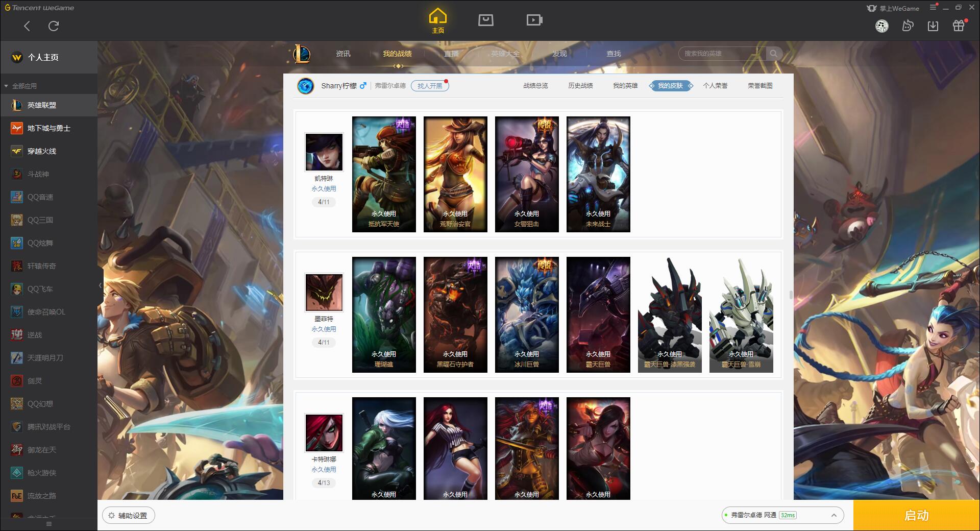Select 逆战 in app list
The image size is (980, 531).
(x=48, y=335)
